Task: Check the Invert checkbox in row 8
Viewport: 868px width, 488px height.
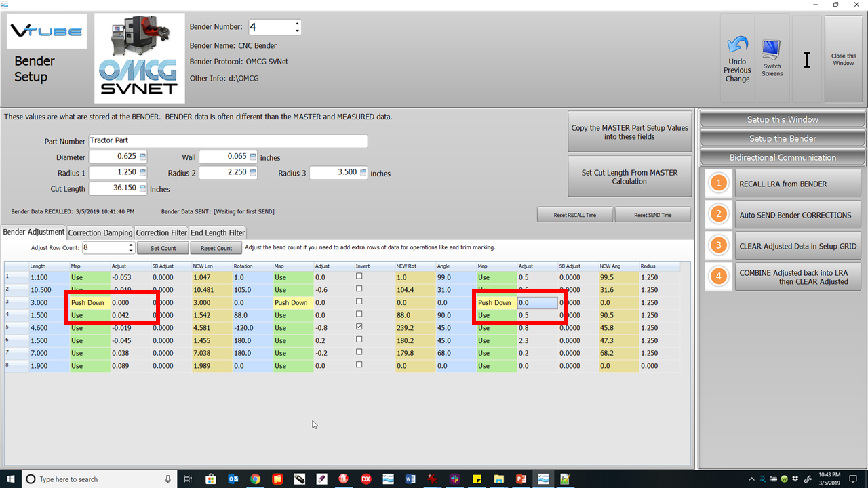Action: click(x=359, y=365)
